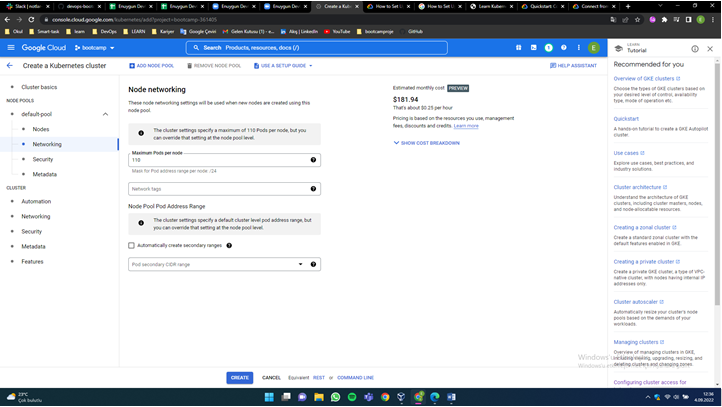Open Features under Cluster section
This screenshot has height=407, width=722.
(32, 262)
